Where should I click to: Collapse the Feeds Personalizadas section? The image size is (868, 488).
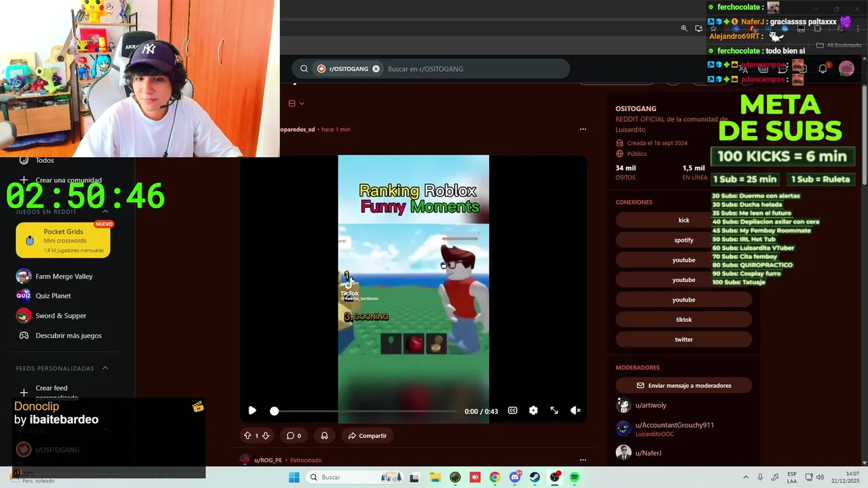coord(105,368)
